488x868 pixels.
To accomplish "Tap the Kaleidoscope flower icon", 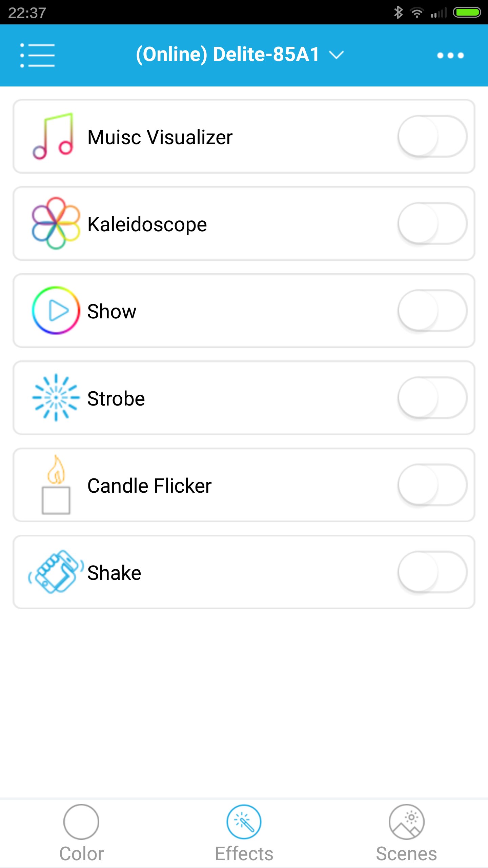I will pyautogui.click(x=56, y=223).
